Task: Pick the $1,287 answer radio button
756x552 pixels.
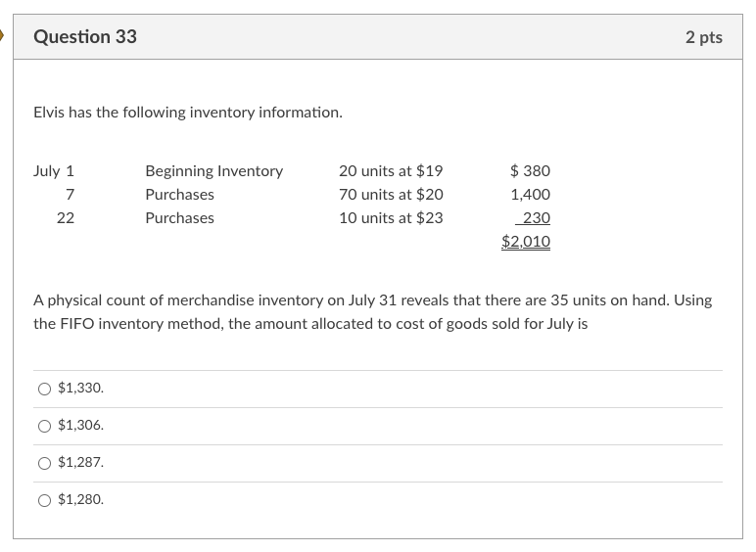Action: (44, 463)
